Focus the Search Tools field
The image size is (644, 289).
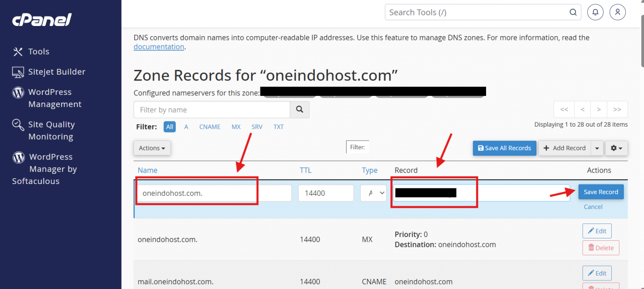(x=483, y=12)
